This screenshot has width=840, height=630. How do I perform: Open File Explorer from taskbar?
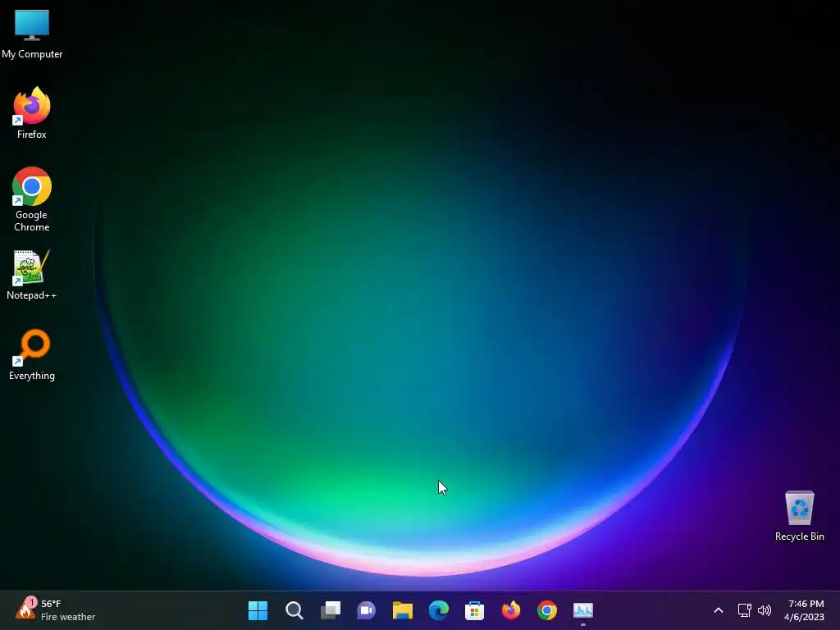point(402,610)
